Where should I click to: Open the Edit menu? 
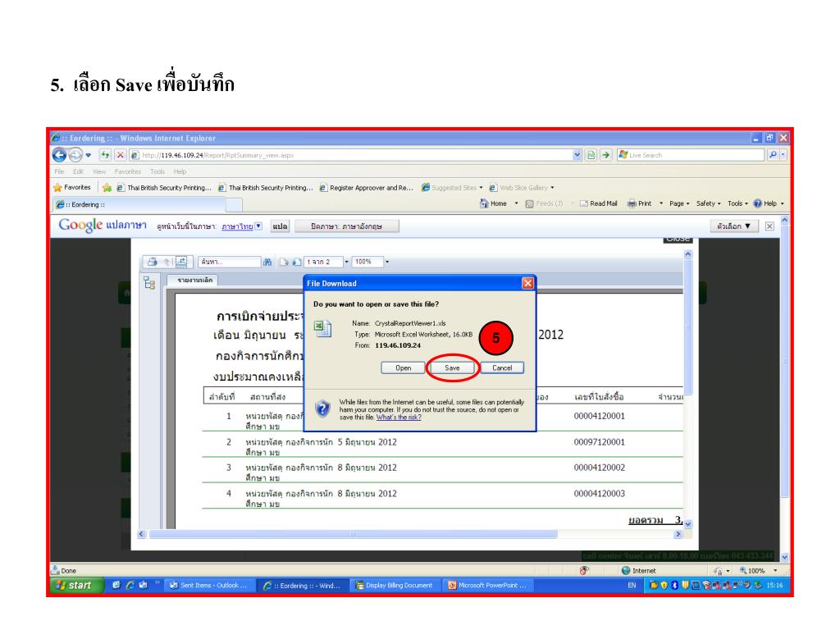pos(78,171)
